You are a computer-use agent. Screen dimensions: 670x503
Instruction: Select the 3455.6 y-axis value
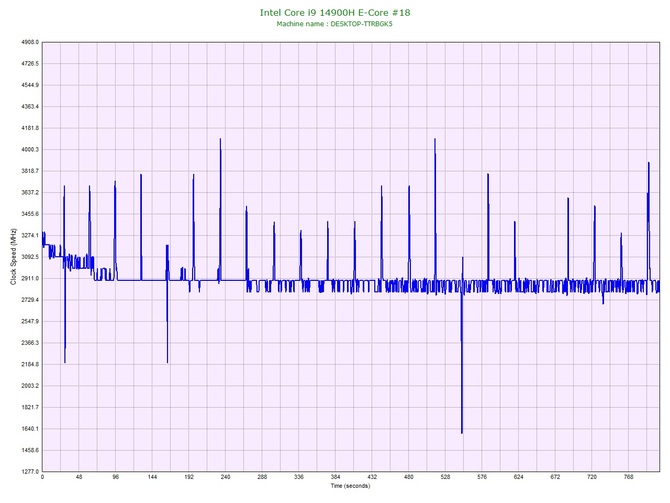(30, 214)
